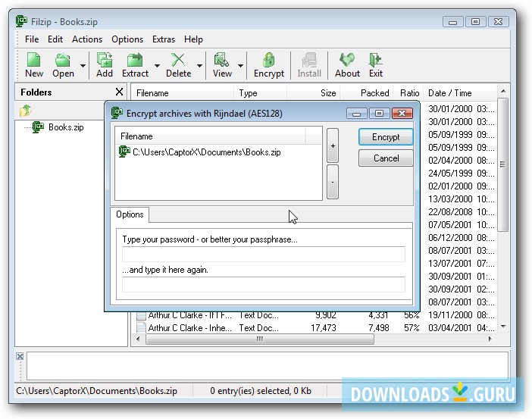Click the Filename column header in dialog
The height and width of the screenshot is (419, 532).
coord(211,136)
